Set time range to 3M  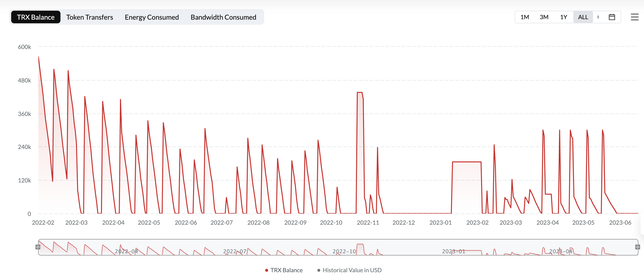(x=544, y=17)
